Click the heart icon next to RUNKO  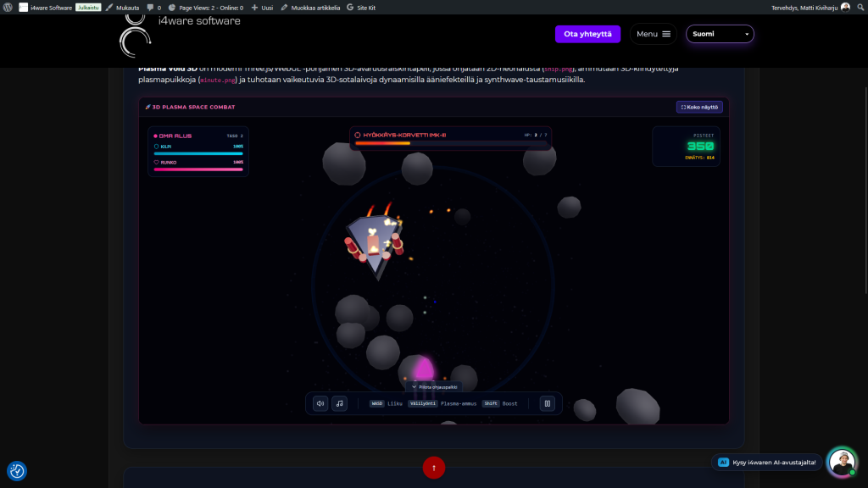(156, 163)
